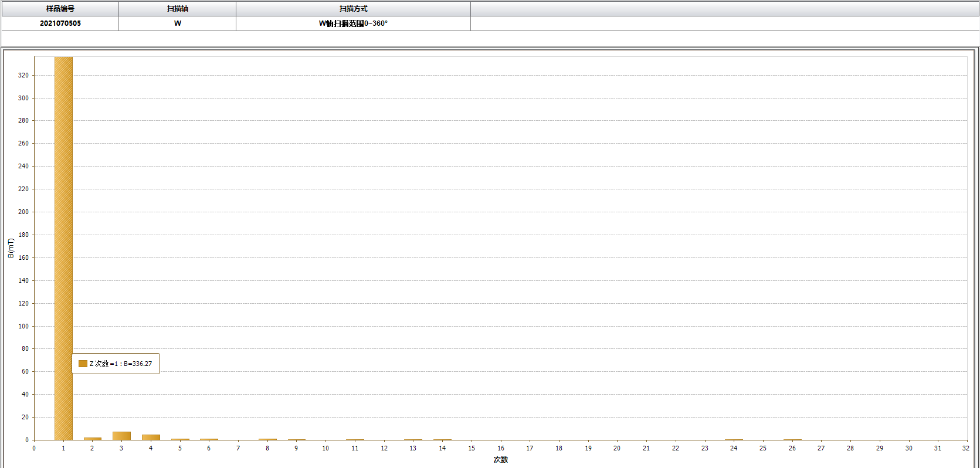Click the bar at 次数 3

pos(121,436)
